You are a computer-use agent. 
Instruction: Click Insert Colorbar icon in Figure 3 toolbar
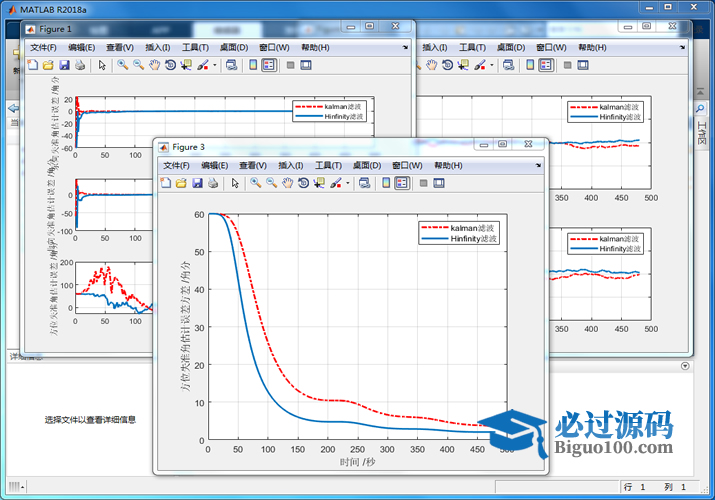(x=384, y=183)
